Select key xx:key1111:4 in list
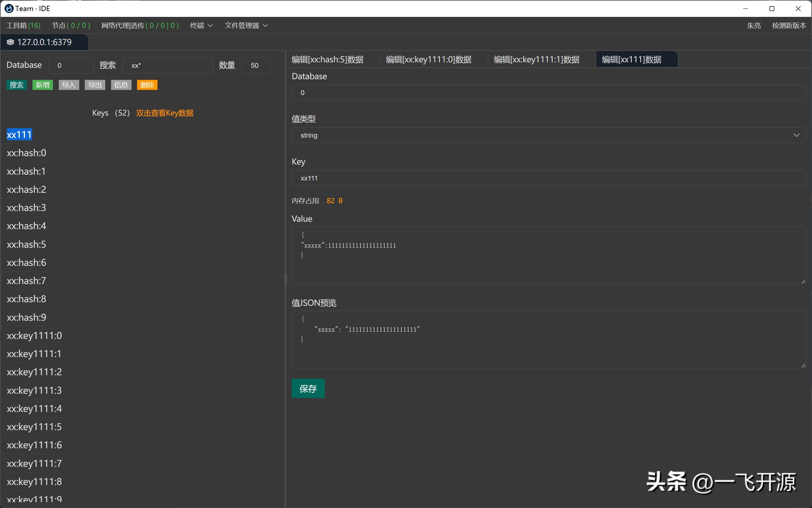 (34, 409)
